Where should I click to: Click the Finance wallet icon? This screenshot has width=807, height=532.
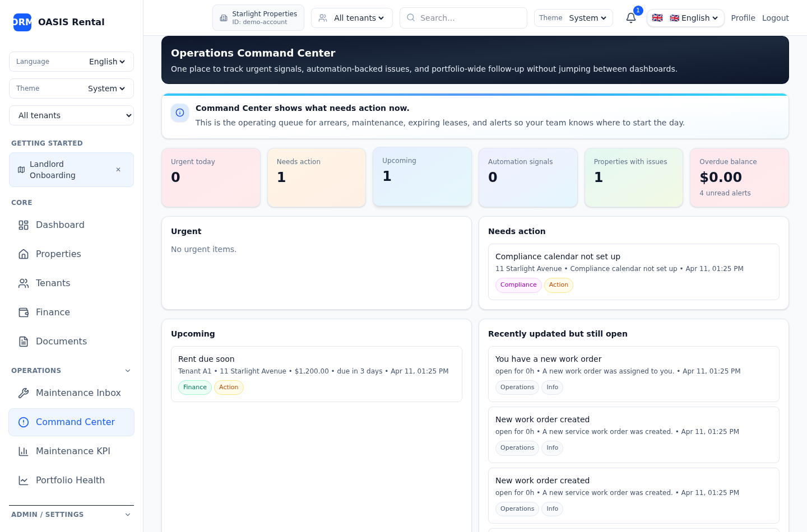tap(24, 312)
